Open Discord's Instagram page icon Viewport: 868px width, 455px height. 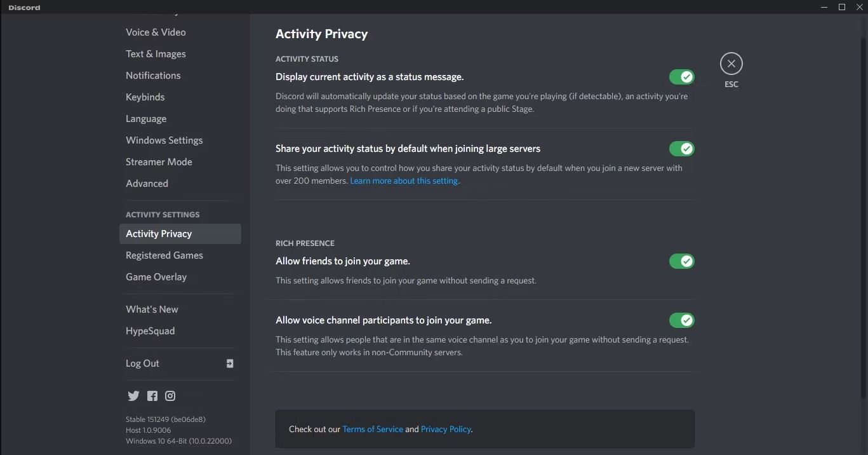coord(170,396)
